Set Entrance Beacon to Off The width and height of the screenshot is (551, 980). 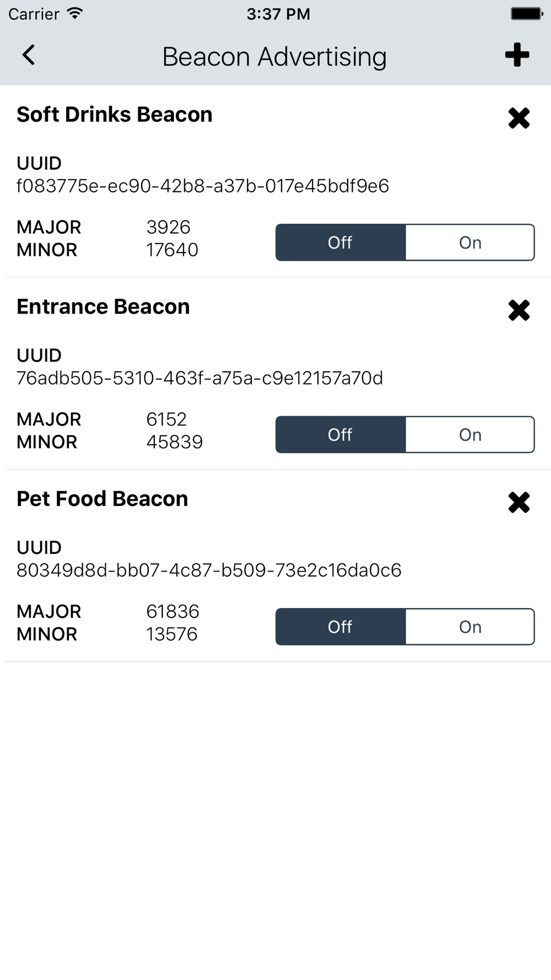341,435
